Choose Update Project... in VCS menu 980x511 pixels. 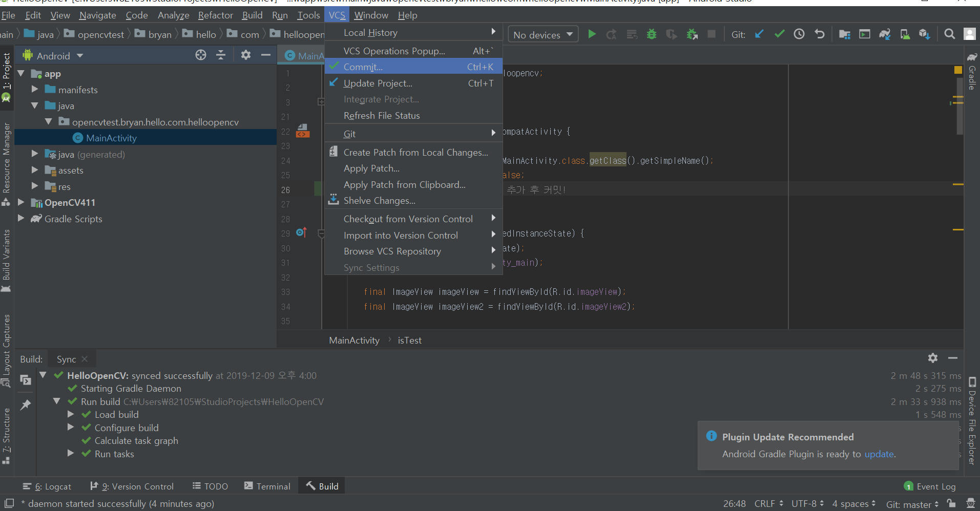click(x=413, y=83)
